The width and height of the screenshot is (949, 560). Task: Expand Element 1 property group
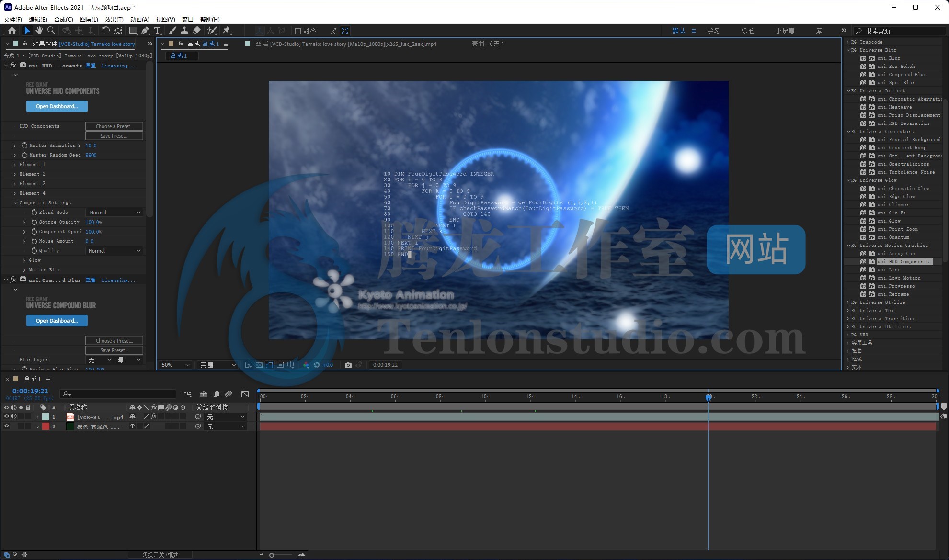coord(14,165)
